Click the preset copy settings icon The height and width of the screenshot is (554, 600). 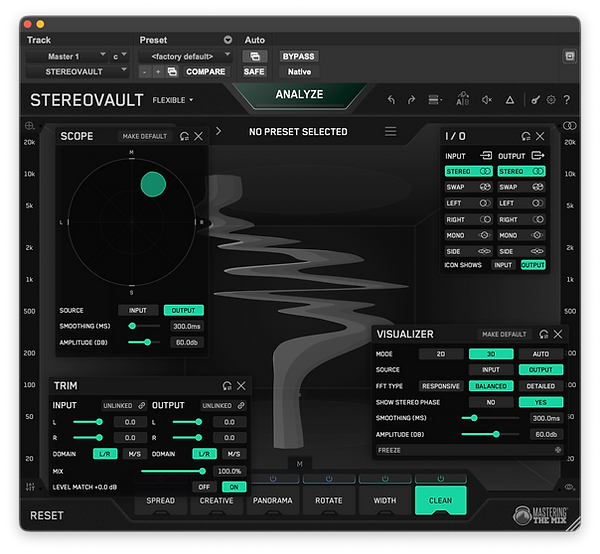[x=172, y=72]
